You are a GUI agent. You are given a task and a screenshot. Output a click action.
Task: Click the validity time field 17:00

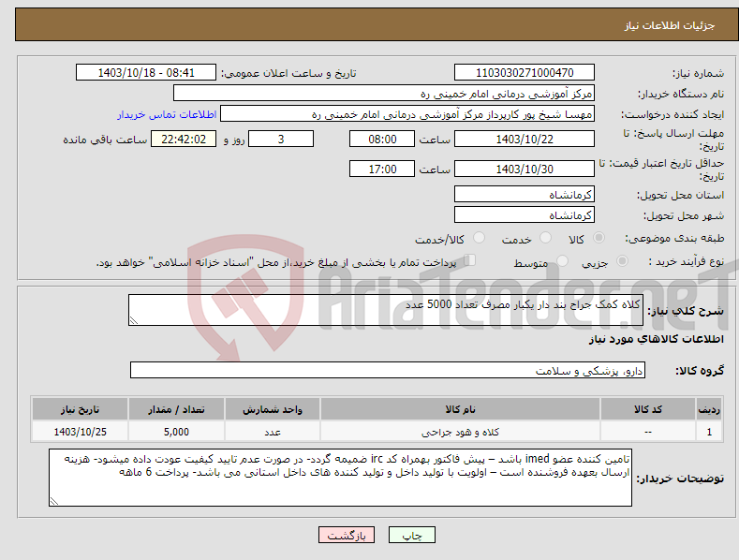[382, 169]
